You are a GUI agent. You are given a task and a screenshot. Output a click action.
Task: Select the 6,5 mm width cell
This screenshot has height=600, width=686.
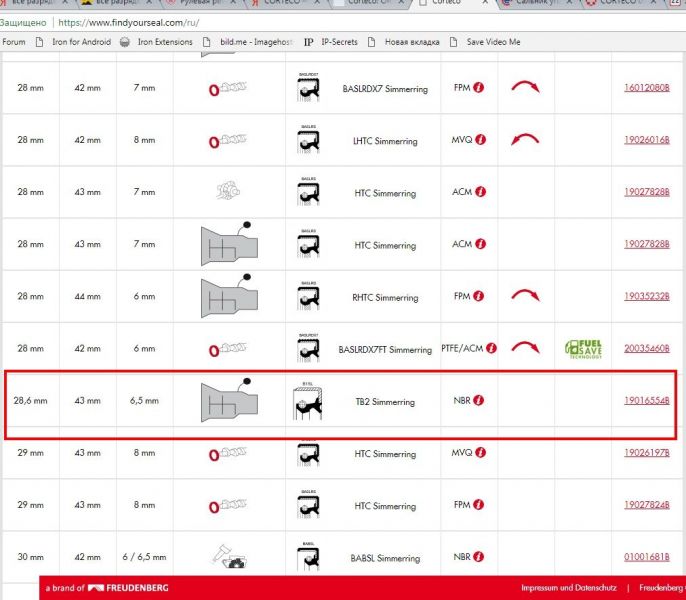point(144,400)
